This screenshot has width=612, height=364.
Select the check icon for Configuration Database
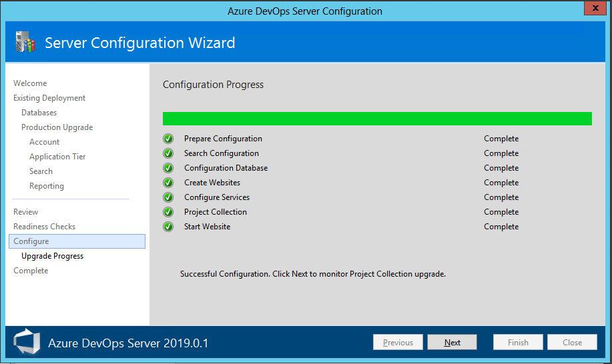coord(168,168)
